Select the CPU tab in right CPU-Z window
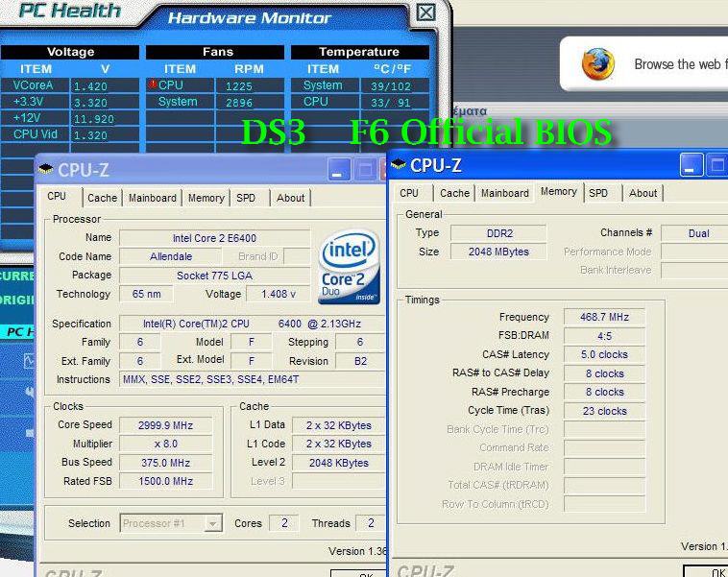Screen dimensions: 728x577 click(x=409, y=193)
